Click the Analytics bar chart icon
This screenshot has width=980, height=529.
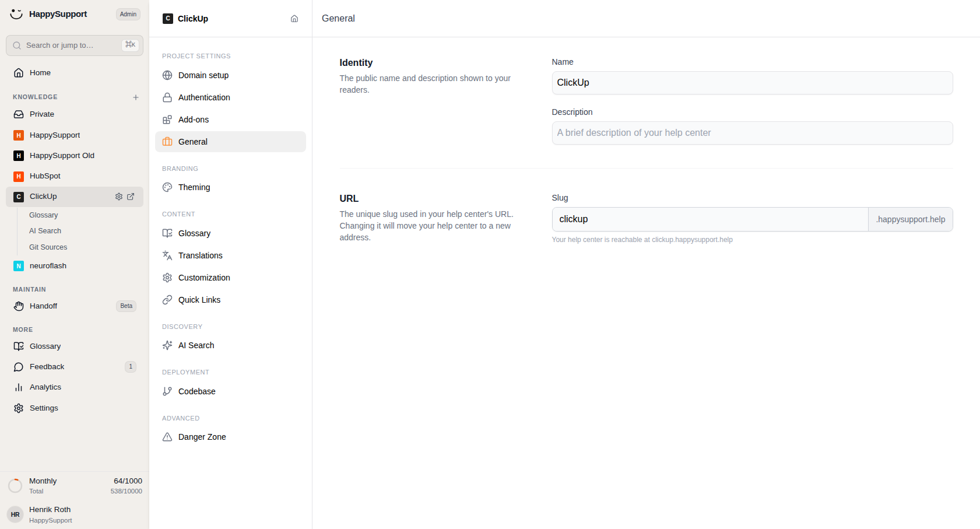19,387
